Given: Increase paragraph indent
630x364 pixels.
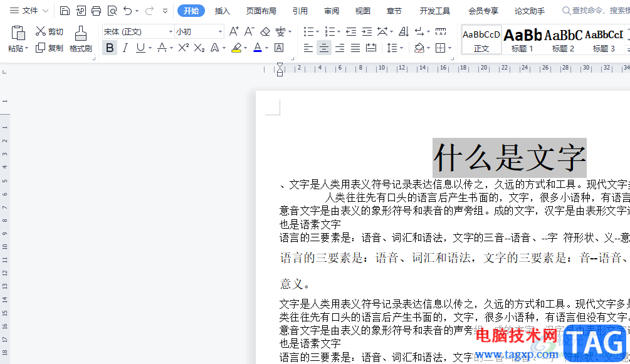Looking at the screenshot, I should click(x=367, y=31).
